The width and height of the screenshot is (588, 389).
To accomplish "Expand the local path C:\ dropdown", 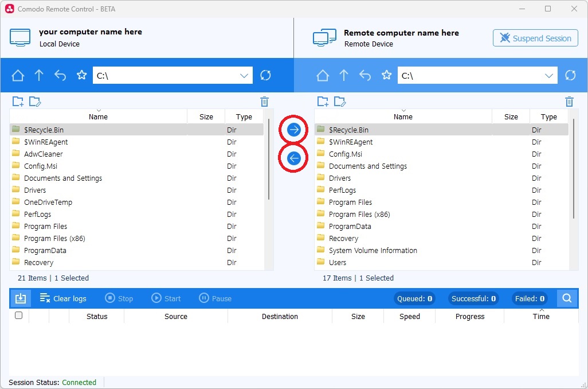I will (245, 76).
